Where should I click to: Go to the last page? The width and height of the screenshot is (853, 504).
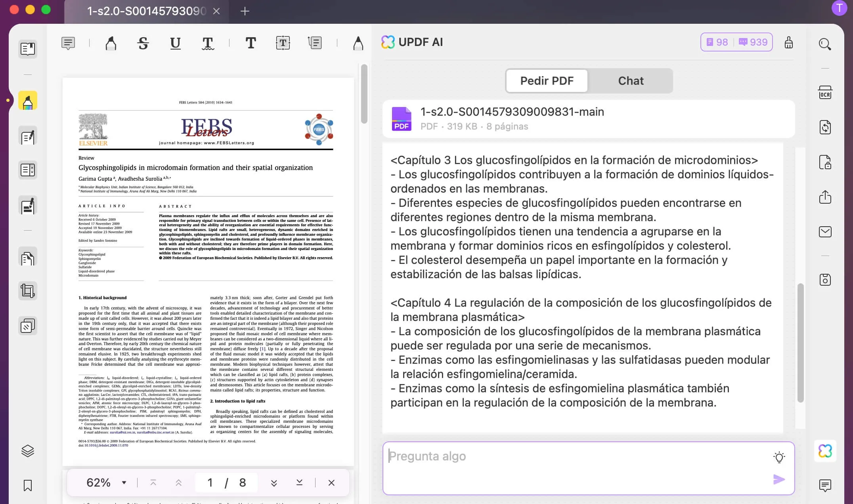(x=299, y=483)
